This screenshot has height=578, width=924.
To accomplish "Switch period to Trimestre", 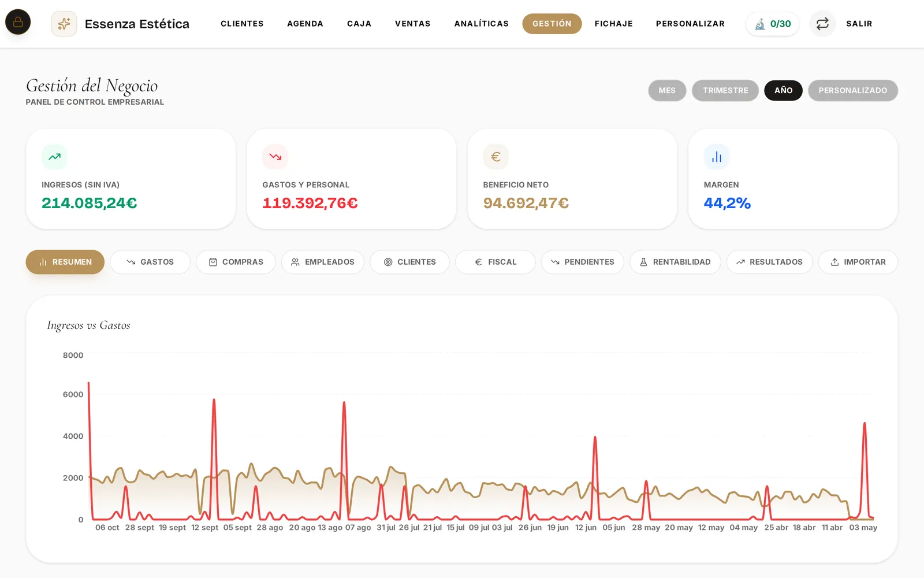I will [x=725, y=90].
